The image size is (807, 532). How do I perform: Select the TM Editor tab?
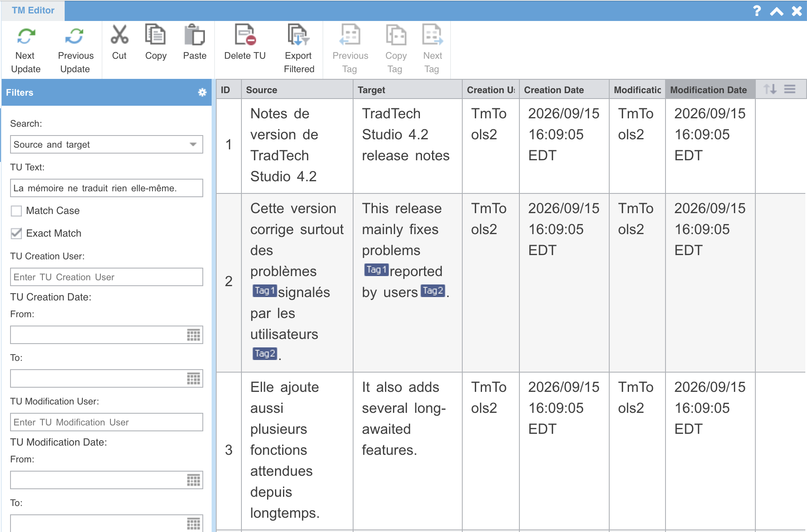[x=33, y=10]
